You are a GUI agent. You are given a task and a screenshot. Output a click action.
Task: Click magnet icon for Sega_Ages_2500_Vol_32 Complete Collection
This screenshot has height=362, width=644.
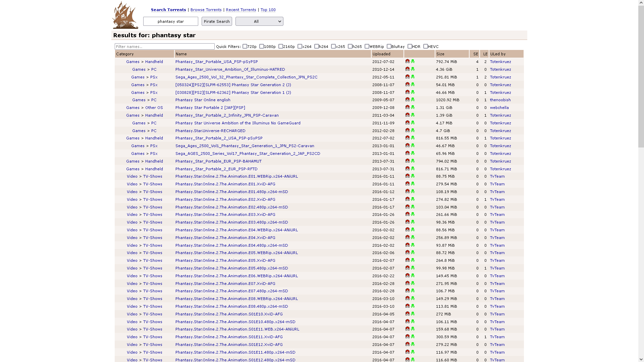(408, 77)
